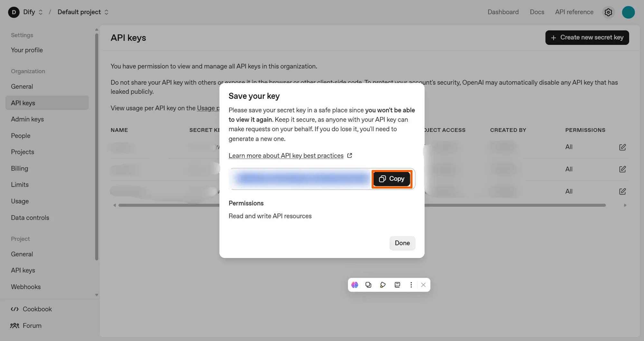The image size is (644, 341).
Task: Open the settings gear icon
Action: pos(608,12)
